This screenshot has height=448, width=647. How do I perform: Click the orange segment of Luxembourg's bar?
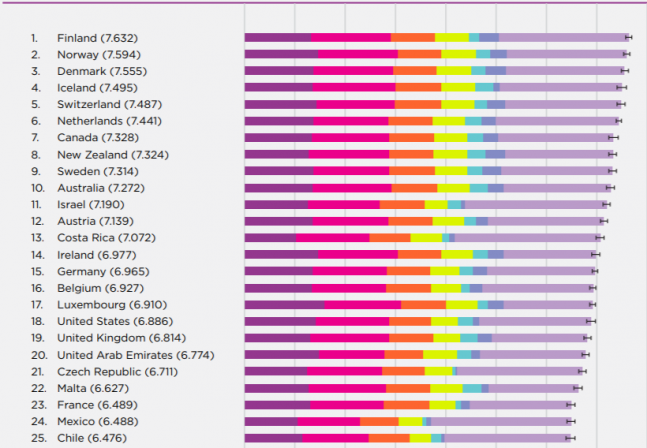tap(423, 305)
